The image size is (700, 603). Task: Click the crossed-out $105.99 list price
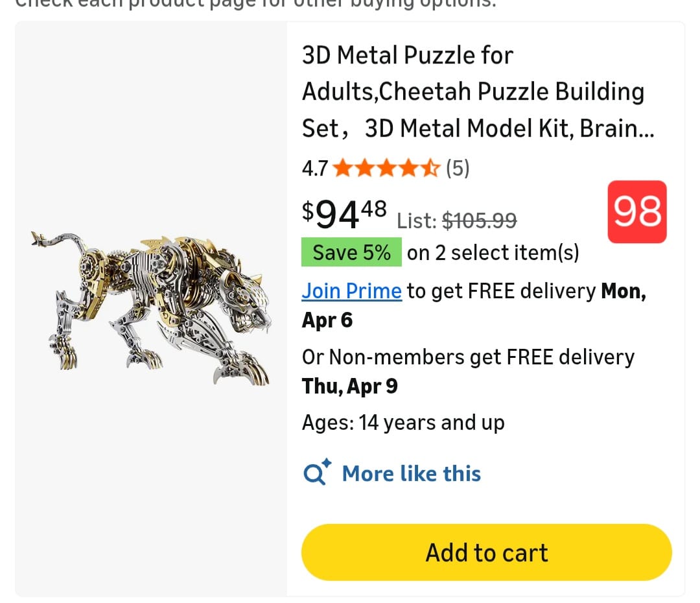click(479, 221)
